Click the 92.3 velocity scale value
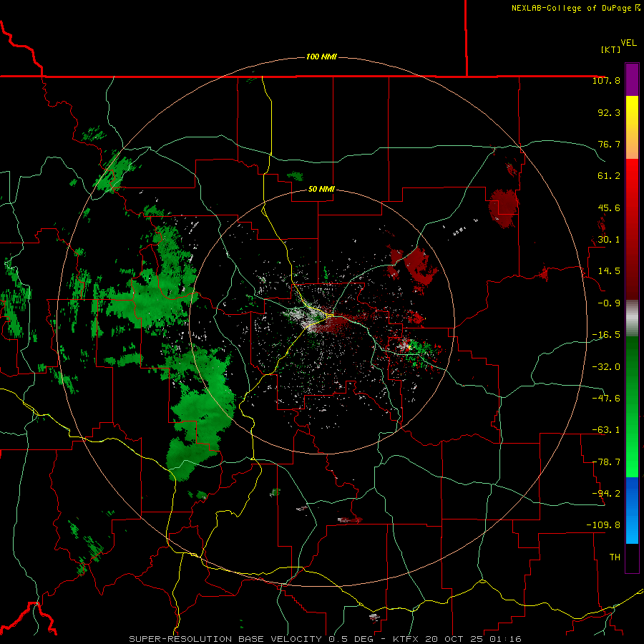 (x=609, y=112)
